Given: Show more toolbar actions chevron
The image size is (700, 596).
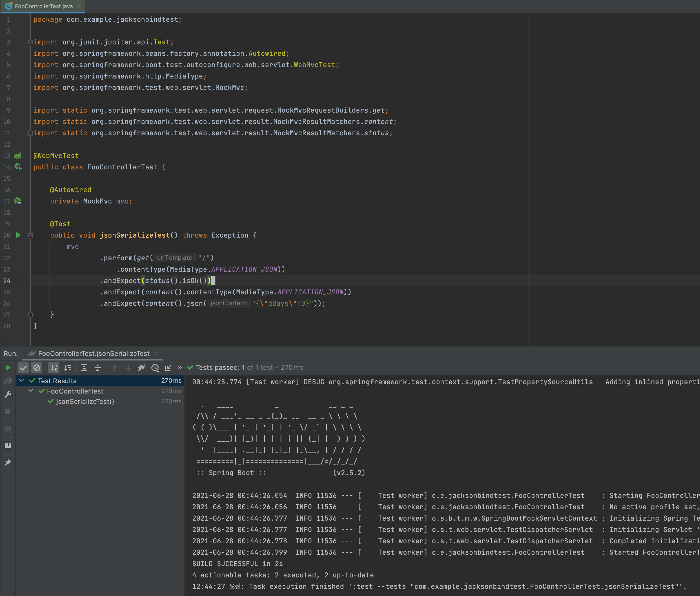Looking at the screenshot, I should 180,367.
